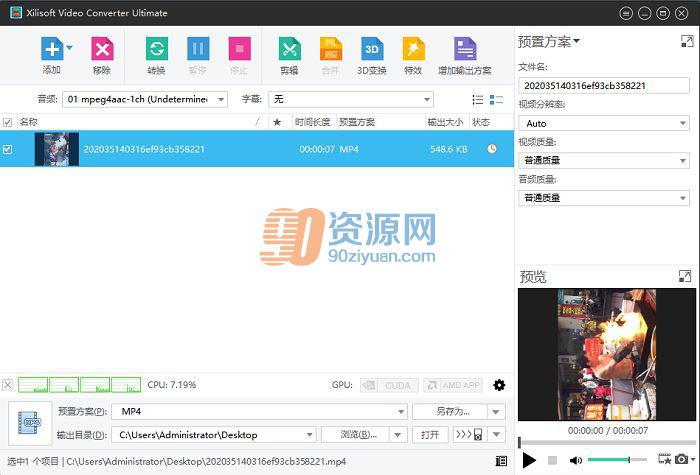Expand the preview panel with its corner icon
This screenshot has height=475, width=700.
tap(685, 276)
